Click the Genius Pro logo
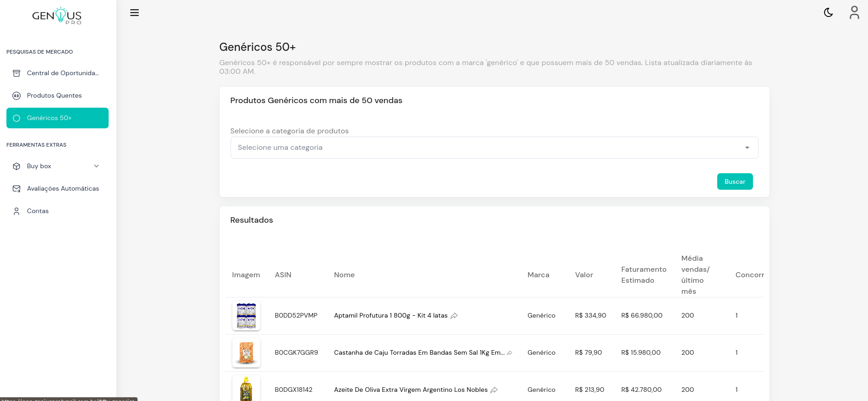The width and height of the screenshot is (868, 401). pyautogui.click(x=57, y=16)
